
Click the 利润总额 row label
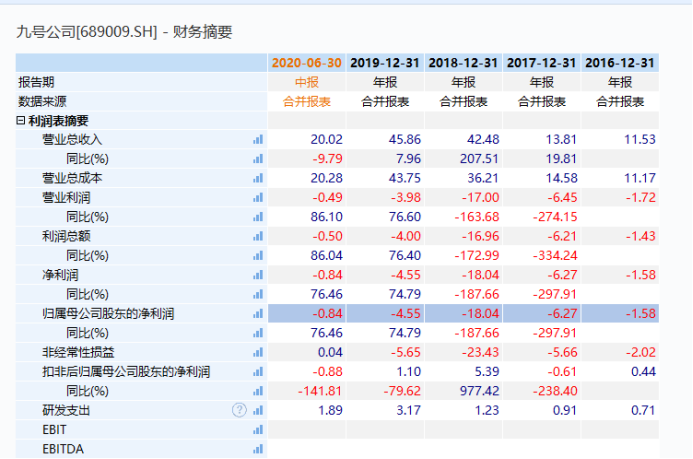pyautogui.click(x=66, y=236)
